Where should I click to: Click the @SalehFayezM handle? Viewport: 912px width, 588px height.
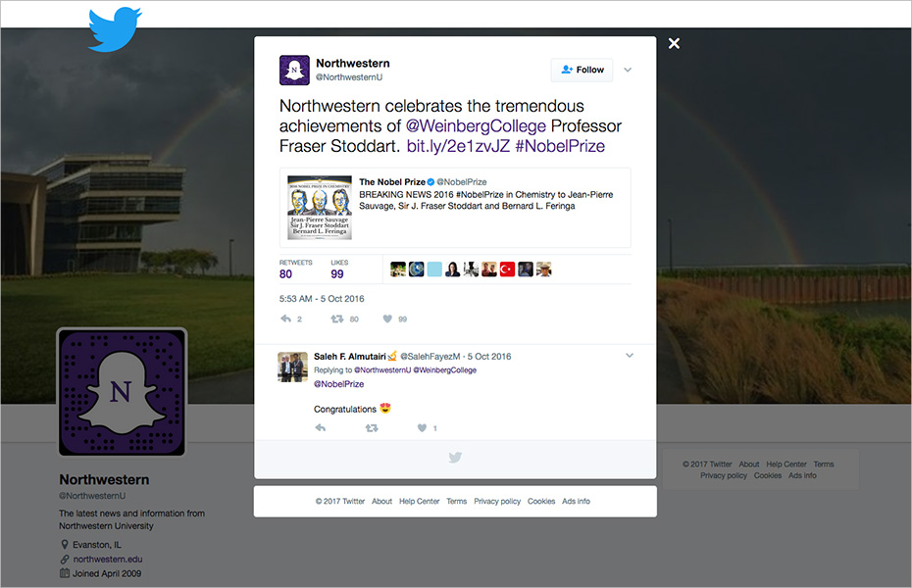[x=431, y=356]
